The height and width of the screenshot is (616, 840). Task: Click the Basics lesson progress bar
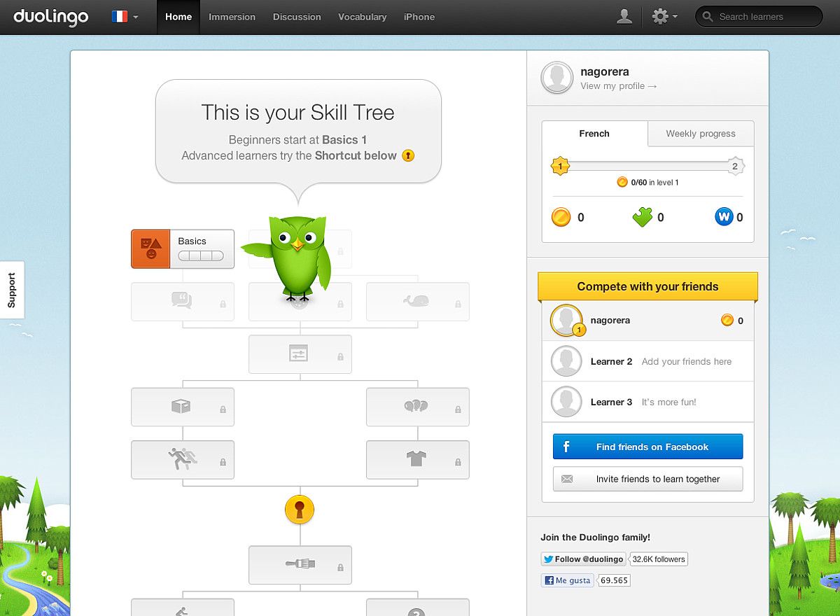pos(201,256)
